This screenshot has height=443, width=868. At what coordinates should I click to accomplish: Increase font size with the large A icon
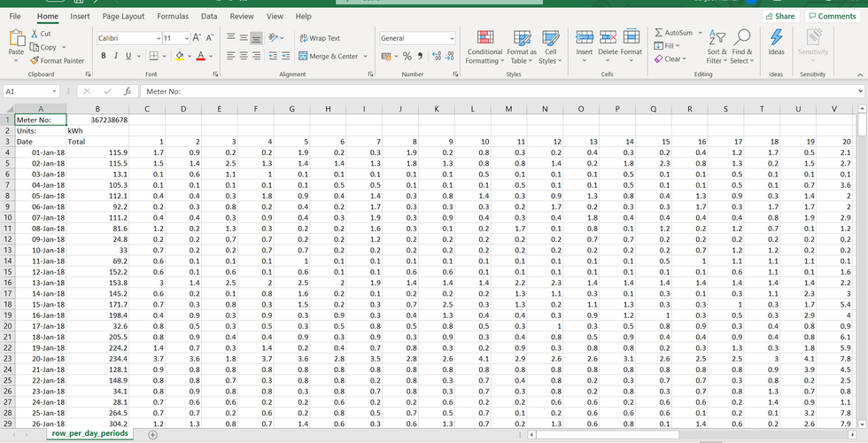(197, 38)
